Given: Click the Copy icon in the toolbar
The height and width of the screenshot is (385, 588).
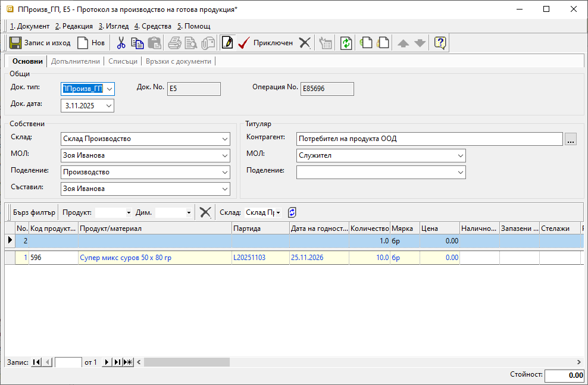Looking at the screenshot, I should [137, 43].
